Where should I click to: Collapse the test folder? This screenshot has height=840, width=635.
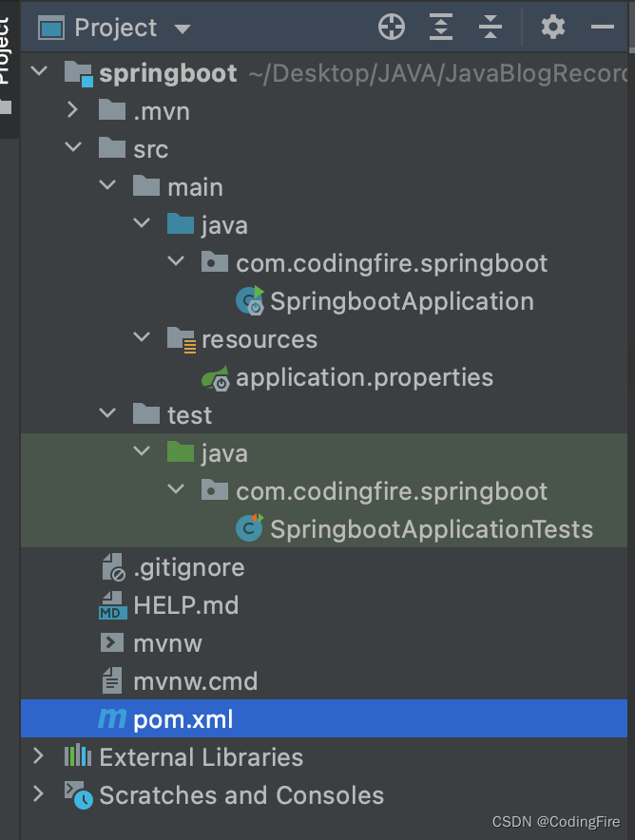(107, 415)
